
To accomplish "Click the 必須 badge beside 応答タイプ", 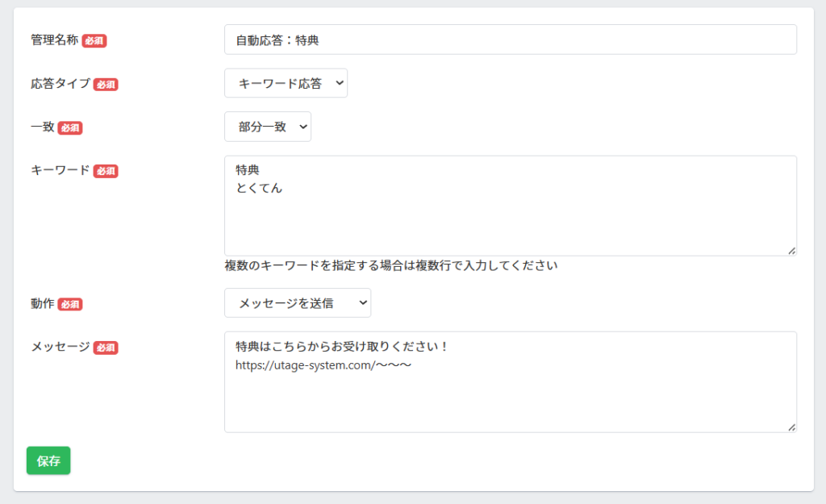I will click(106, 84).
